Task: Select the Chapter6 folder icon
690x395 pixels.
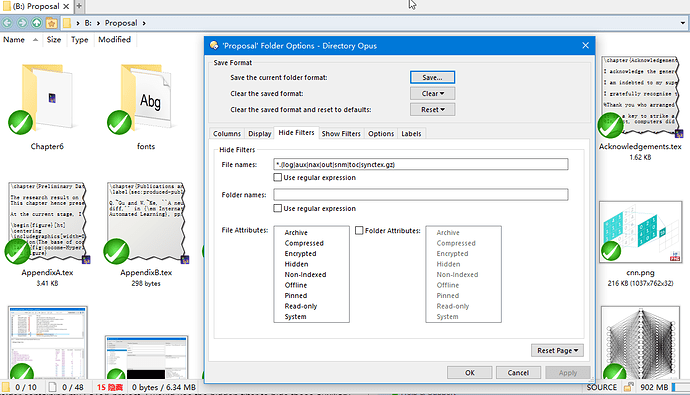Action: [47, 99]
